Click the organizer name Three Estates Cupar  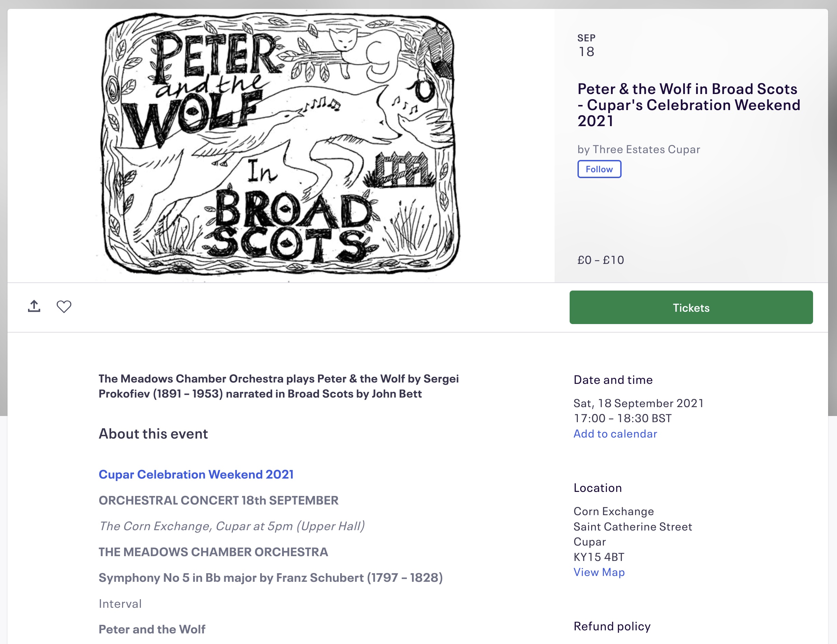coord(646,149)
